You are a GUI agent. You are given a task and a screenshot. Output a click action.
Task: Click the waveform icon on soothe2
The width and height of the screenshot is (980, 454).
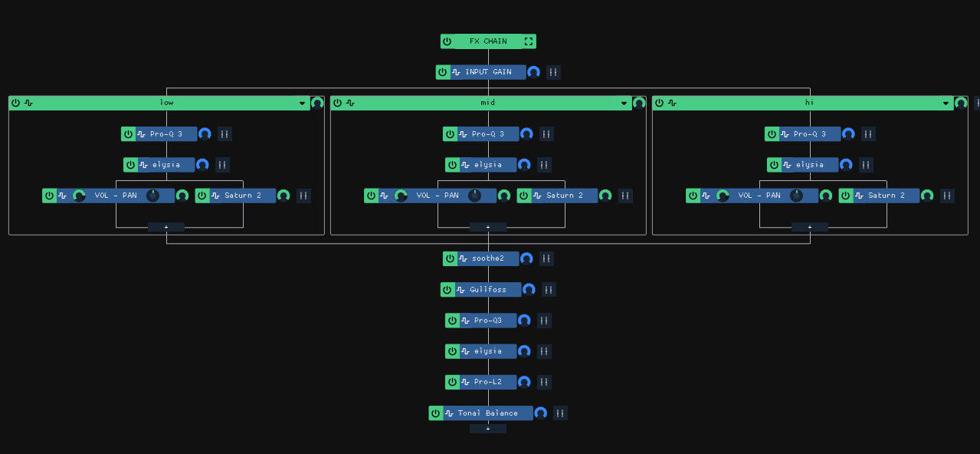pos(463,258)
